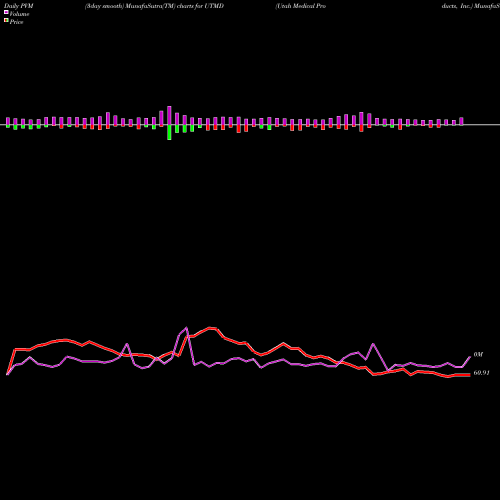This screenshot has width=500, height=500.
Task: Click the Price legend label
Action: pos(16,22)
